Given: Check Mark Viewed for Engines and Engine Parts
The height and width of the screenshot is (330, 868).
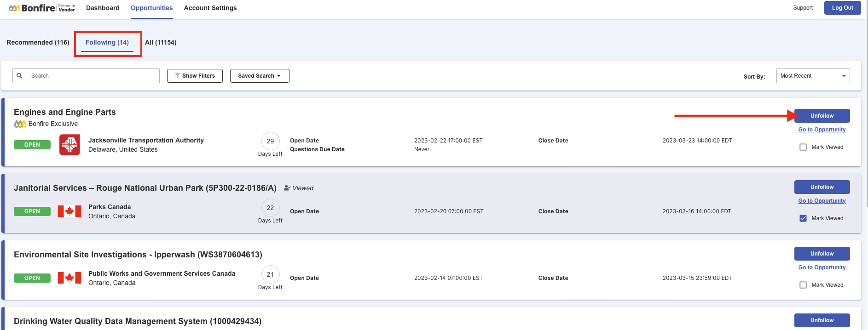Looking at the screenshot, I should tap(803, 147).
